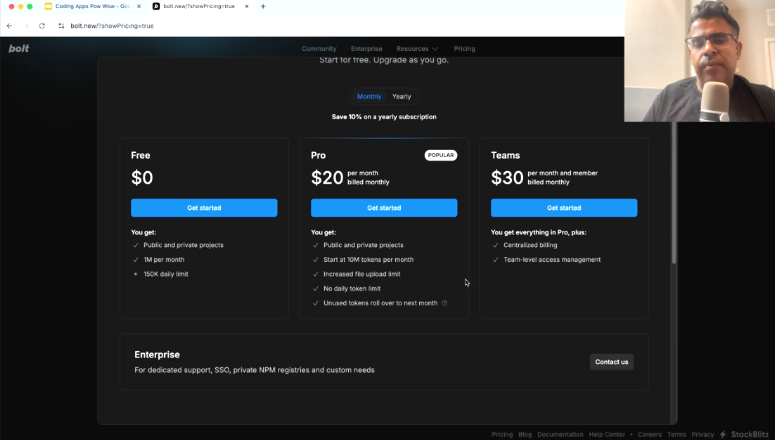Open footer Careers link
Screen dimensions: 775x440
click(x=649, y=435)
